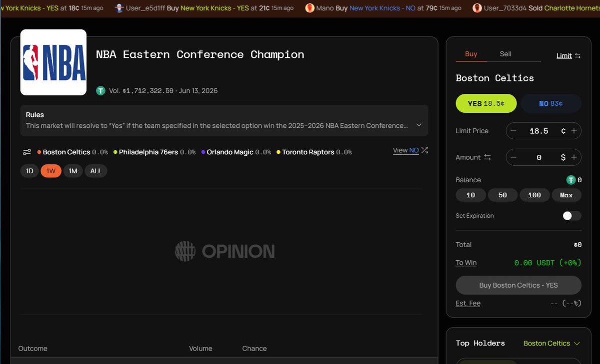
Task: Click the Vol. $1,712,322.59 text
Action: pos(141,91)
